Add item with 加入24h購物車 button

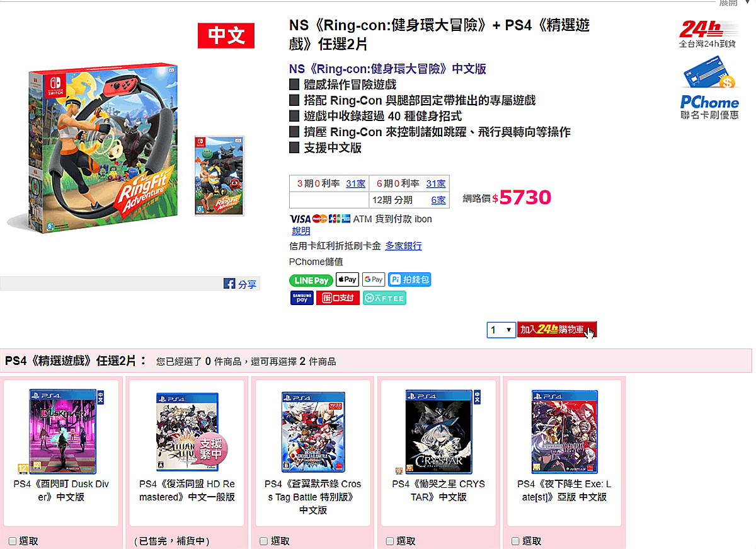(x=556, y=330)
